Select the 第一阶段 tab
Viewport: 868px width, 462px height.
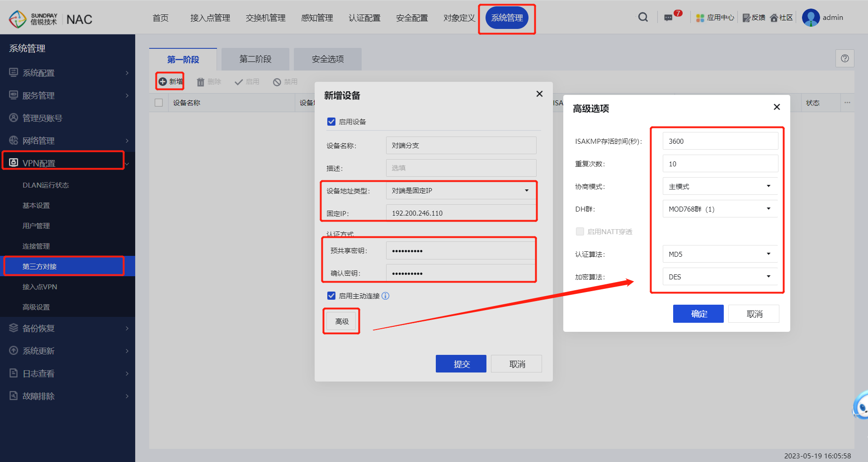click(x=183, y=59)
